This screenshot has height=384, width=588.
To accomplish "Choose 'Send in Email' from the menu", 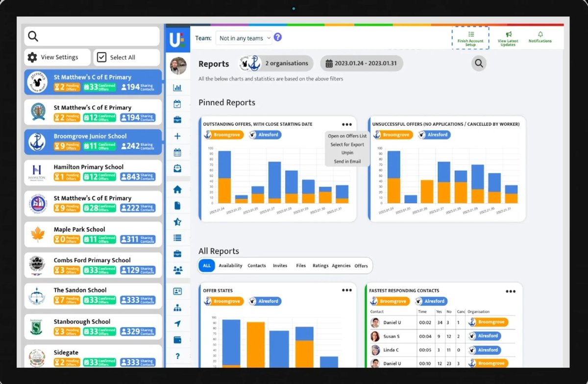I will [347, 161].
